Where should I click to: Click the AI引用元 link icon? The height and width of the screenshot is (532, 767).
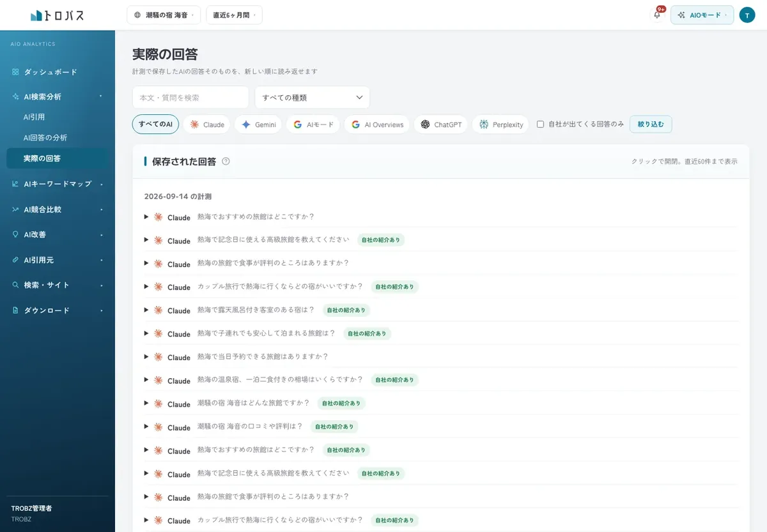[x=15, y=260]
